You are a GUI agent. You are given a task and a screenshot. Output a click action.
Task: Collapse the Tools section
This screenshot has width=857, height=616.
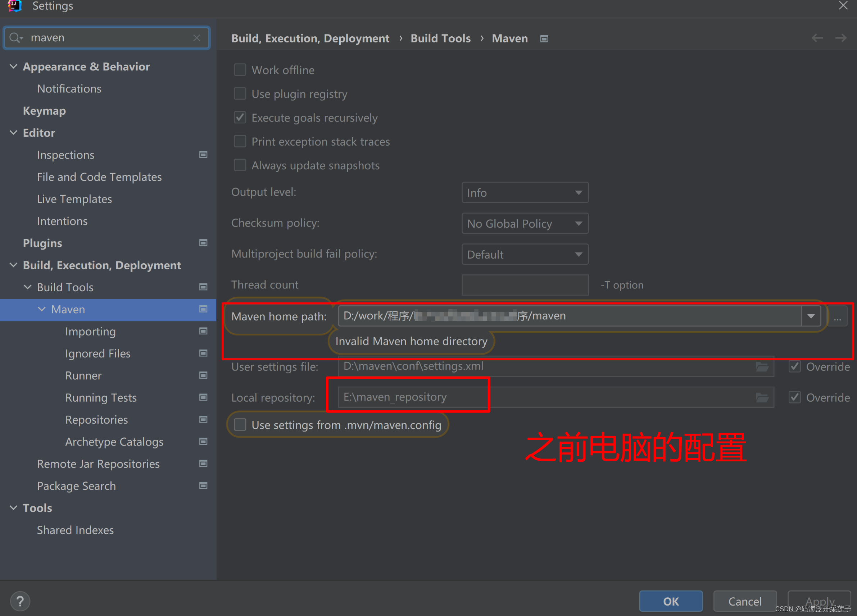(13, 508)
